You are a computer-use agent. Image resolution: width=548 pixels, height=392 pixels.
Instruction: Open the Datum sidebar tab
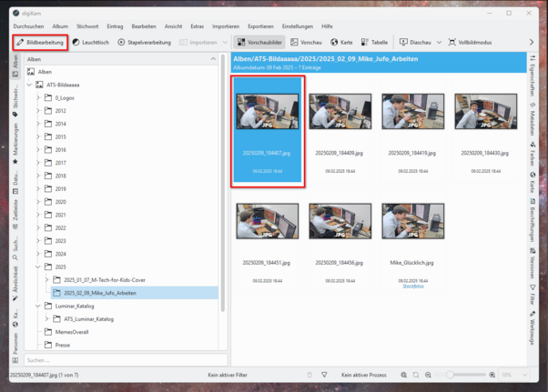click(15, 183)
